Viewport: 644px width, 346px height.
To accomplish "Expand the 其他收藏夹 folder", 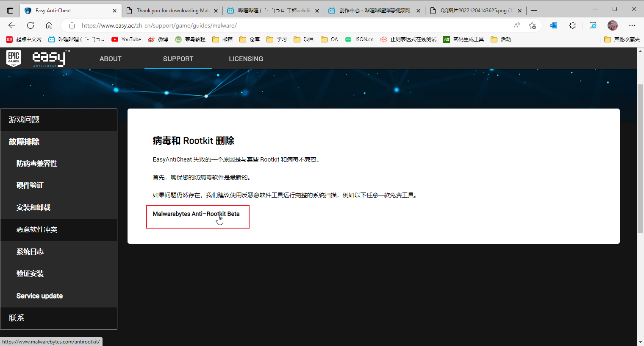I will (x=622, y=39).
